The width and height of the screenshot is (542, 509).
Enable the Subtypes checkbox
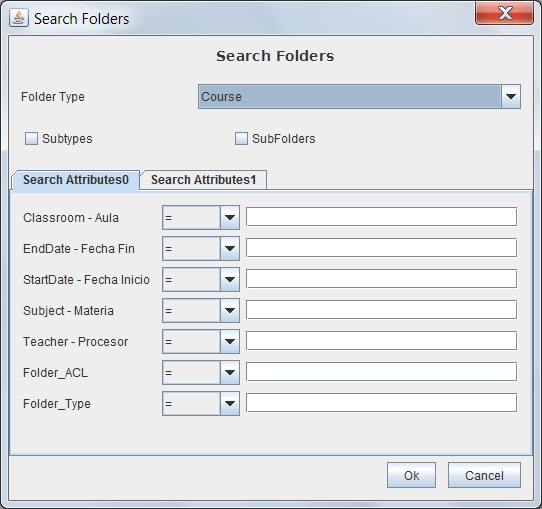(31, 139)
